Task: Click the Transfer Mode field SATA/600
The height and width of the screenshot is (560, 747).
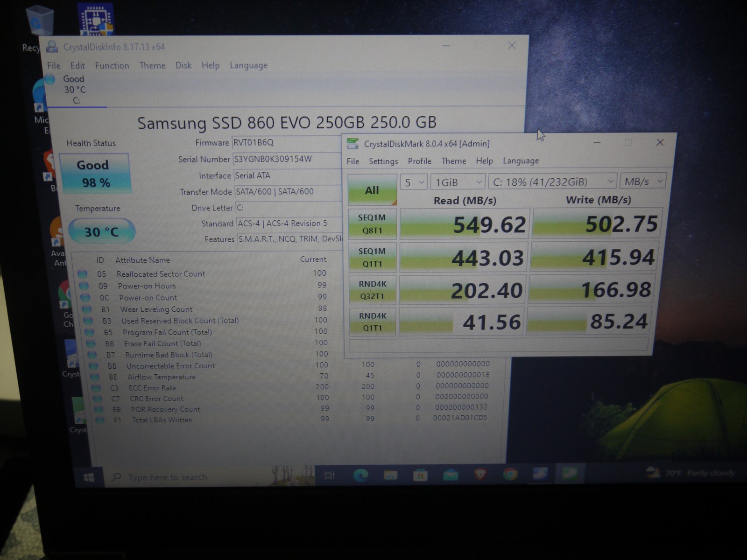Action: 288,191
